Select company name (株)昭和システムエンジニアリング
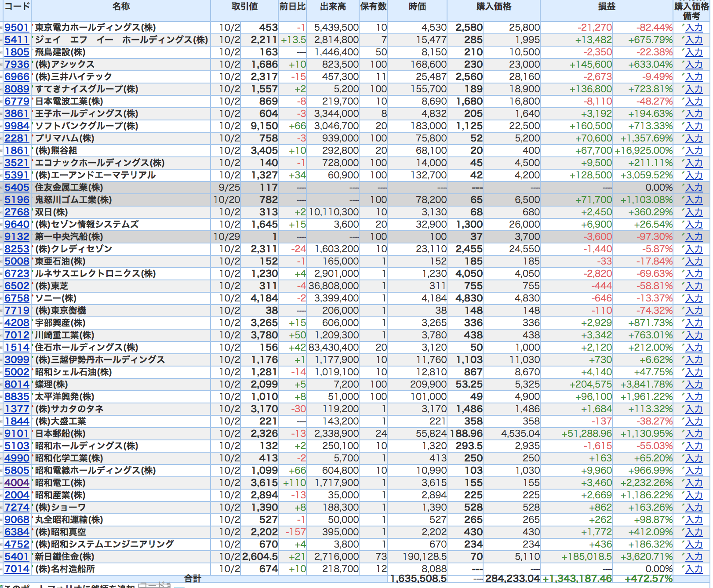This screenshot has height=588, width=713. pyautogui.click(x=105, y=544)
